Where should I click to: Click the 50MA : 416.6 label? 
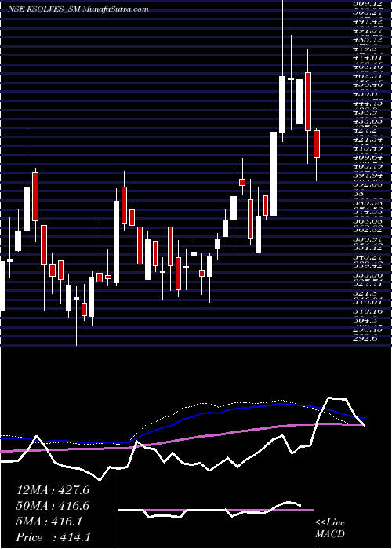[53, 506]
